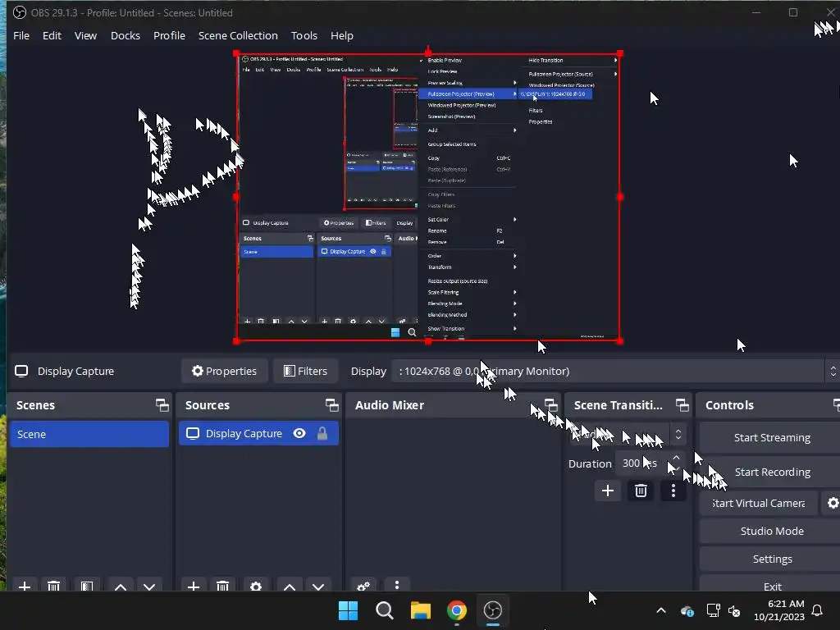The height and width of the screenshot is (630, 840).
Task: Float the Sources dock
Action: pyautogui.click(x=331, y=405)
